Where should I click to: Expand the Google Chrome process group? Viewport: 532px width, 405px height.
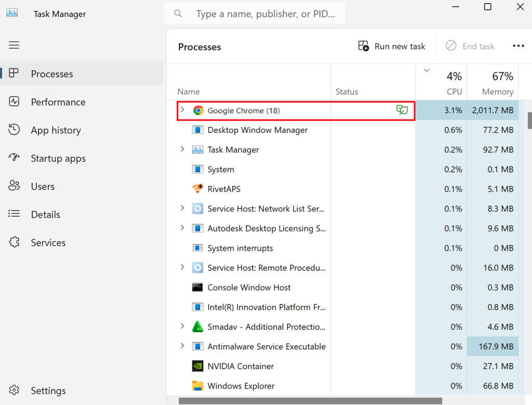[x=182, y=110]
